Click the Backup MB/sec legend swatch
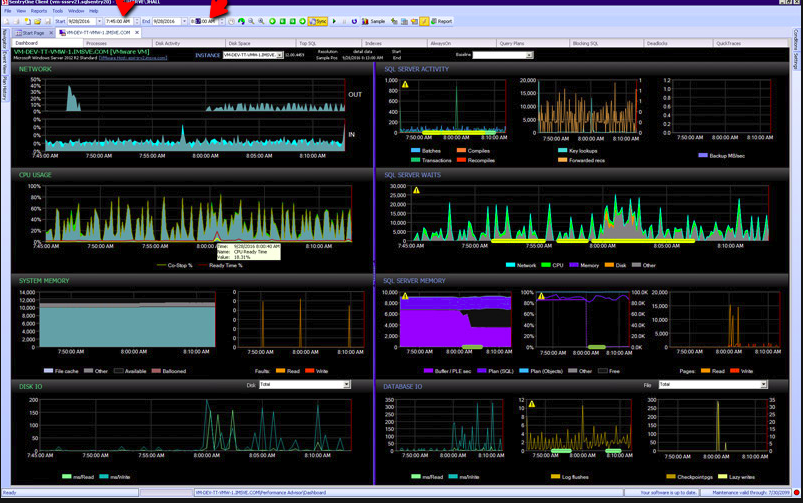Viewport: 803px width, 503px height. 703,155
